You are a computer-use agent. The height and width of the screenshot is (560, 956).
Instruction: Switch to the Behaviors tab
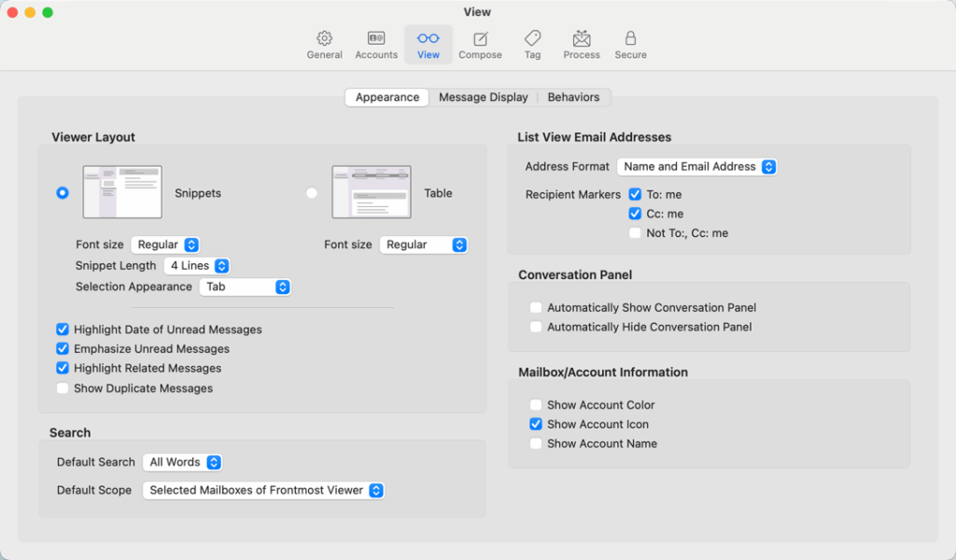click(x=573, y=97)
